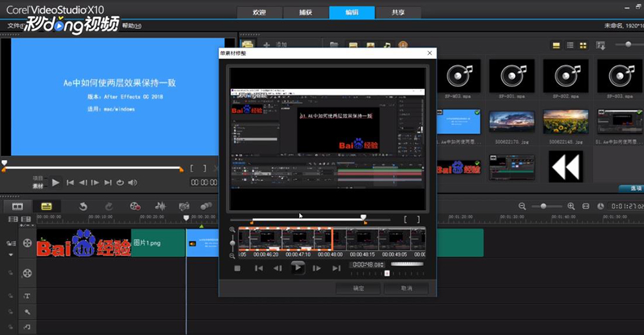Image resolution: width=644 pixels, height=335 pixels.
Task: Set mark-in bracket in trim dialog
Action: tap(405, 220)
